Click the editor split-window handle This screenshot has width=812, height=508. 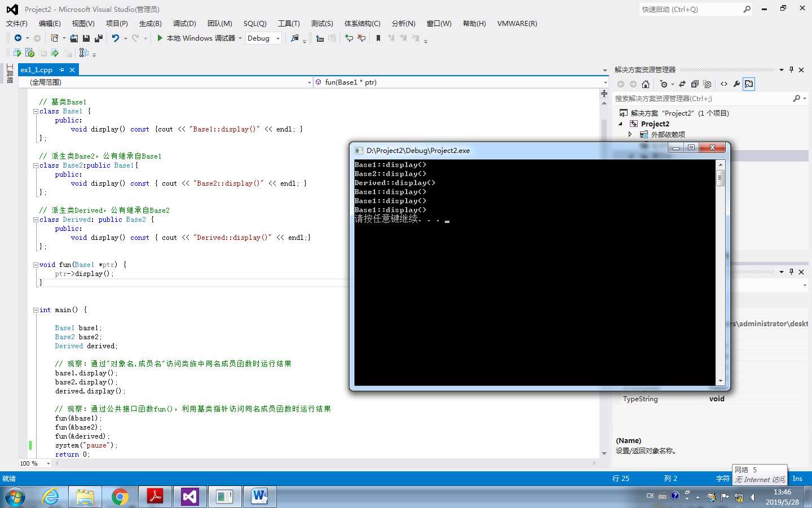(604, 94)
